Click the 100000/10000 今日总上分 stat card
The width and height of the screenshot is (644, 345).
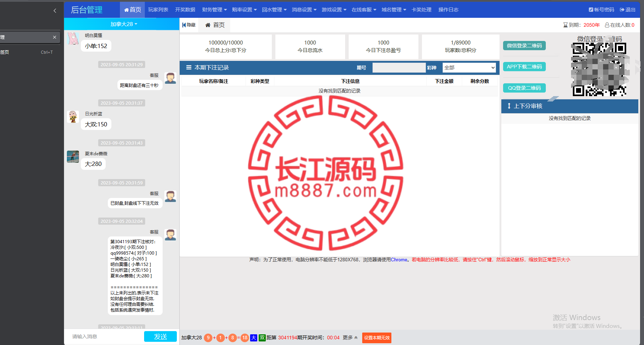pyautogui.click(x=226, y=47)
